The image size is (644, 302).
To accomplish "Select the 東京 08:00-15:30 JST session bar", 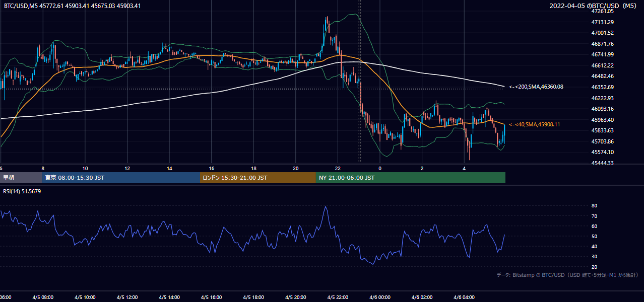I will 121,178.
